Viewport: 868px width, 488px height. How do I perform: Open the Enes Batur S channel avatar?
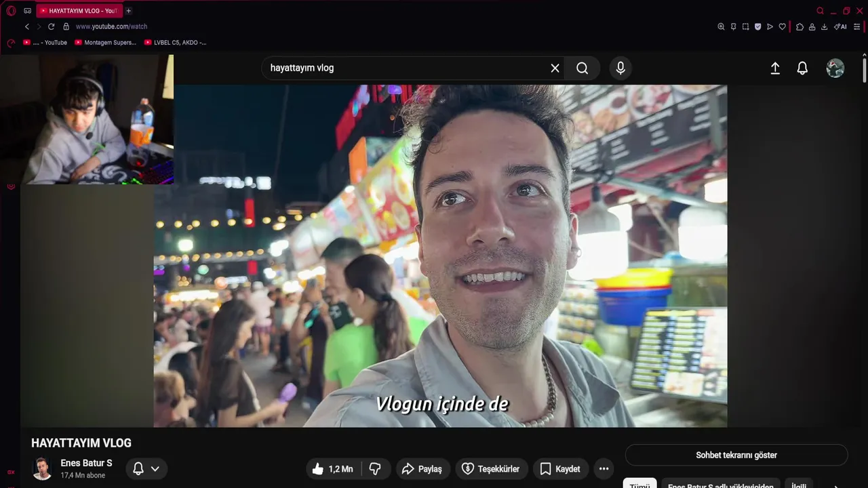42,468
